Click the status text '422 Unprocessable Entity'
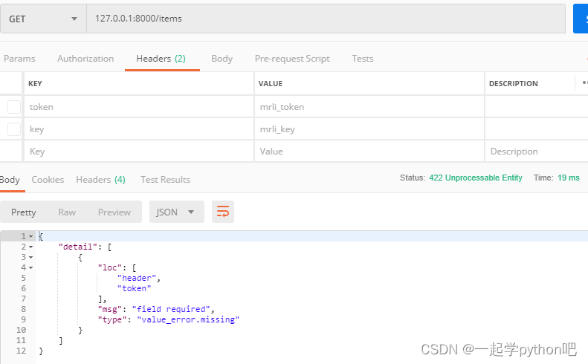Viewport: 588px width, 364px height. 476,178
